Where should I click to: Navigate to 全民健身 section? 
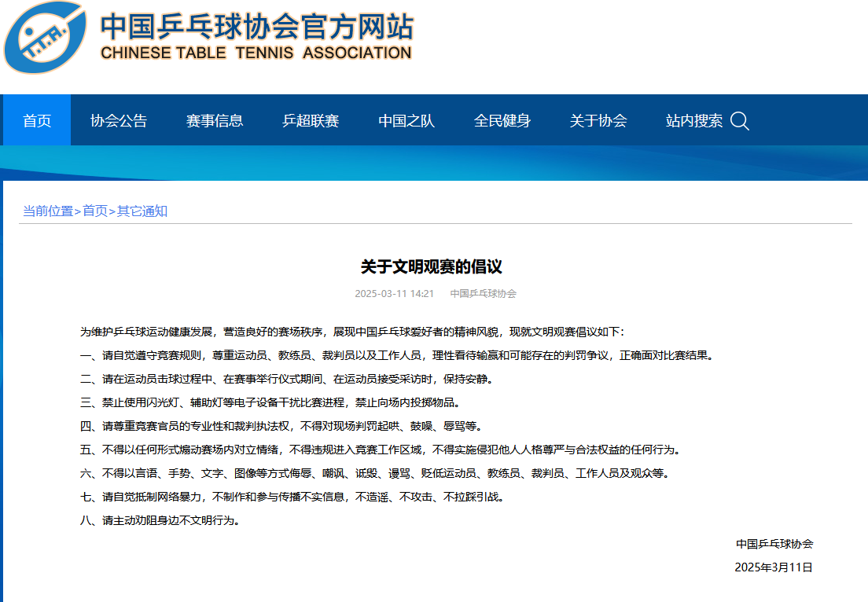502,120
